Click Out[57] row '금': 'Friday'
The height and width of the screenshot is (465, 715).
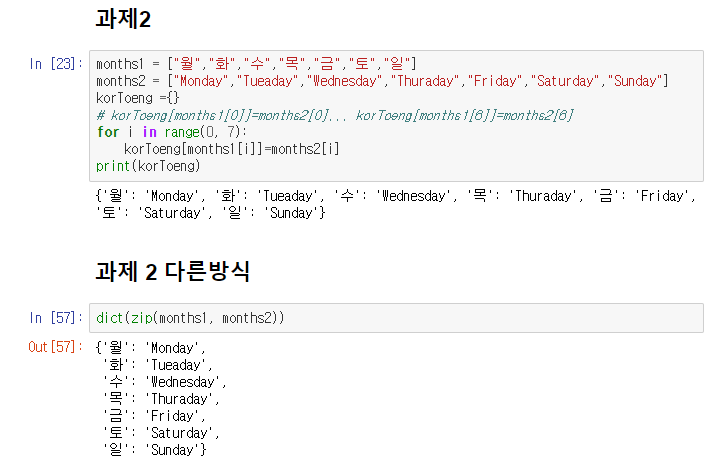154,416
